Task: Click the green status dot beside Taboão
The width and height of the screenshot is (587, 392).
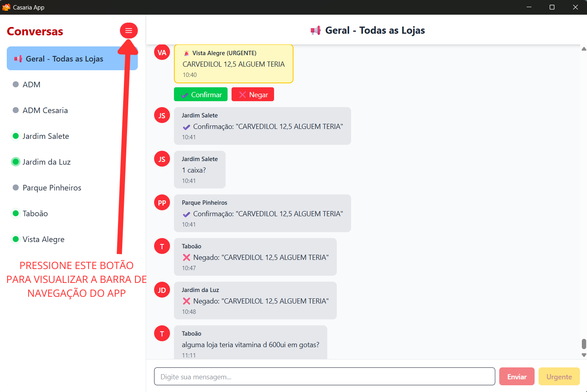Action: (15, 213)
